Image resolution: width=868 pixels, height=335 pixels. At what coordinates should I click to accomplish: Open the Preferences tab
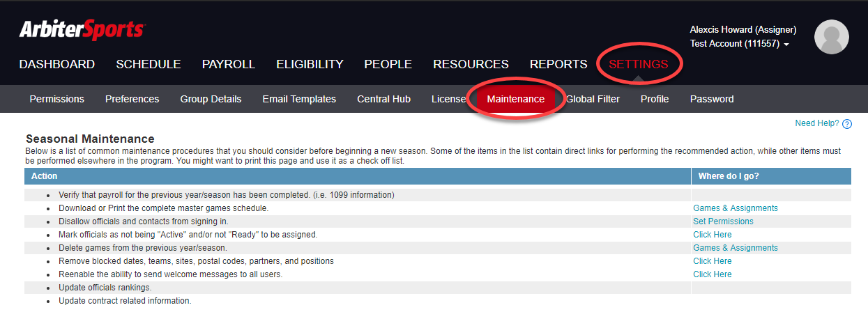[x=132, y=99]
